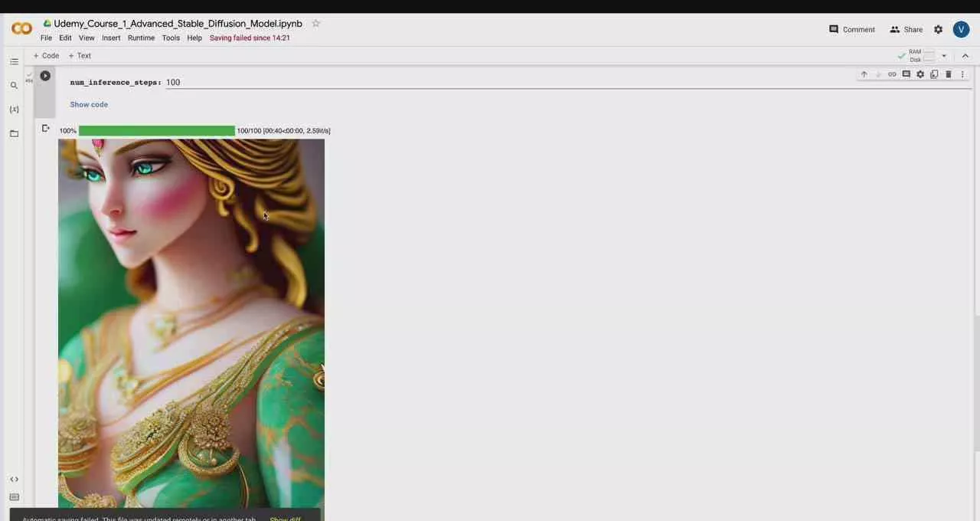Expand the RAM and Disk resources dropdown

tap(944, 56)
